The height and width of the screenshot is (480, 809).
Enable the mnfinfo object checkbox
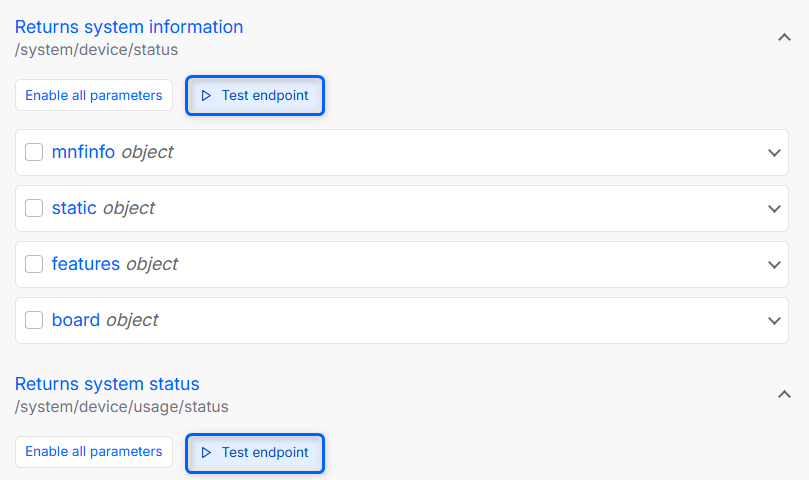[34, 152]
